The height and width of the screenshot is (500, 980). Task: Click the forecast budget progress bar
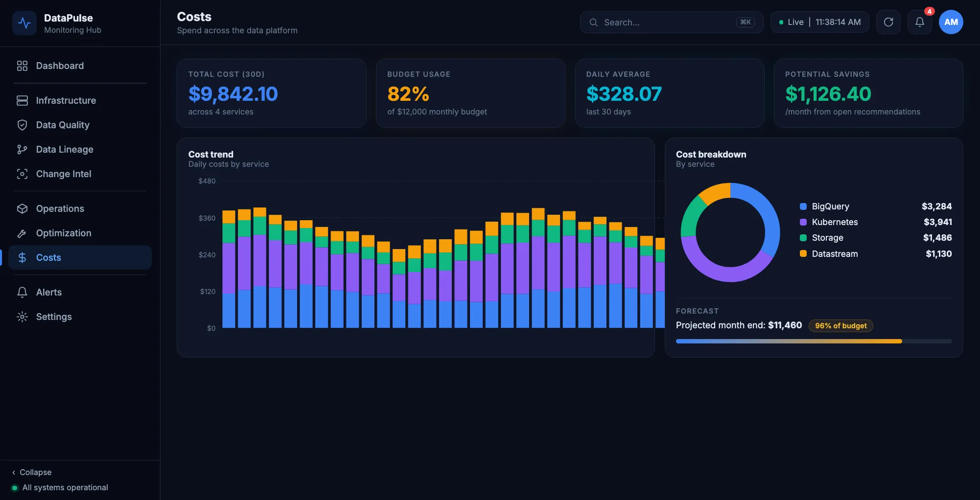[x=814, y=341]
